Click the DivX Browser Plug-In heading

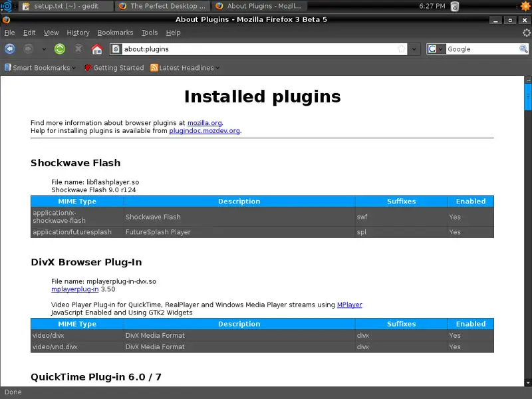86,262
